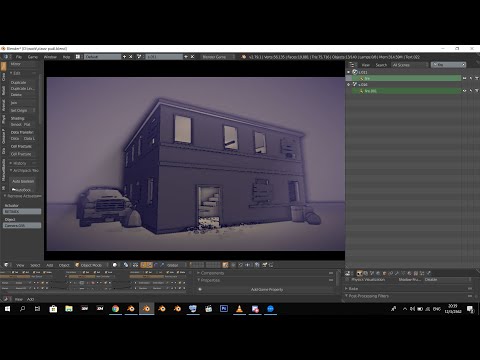
Task: Click the Render tab icon in properties editor
Action: pos(359,273)
